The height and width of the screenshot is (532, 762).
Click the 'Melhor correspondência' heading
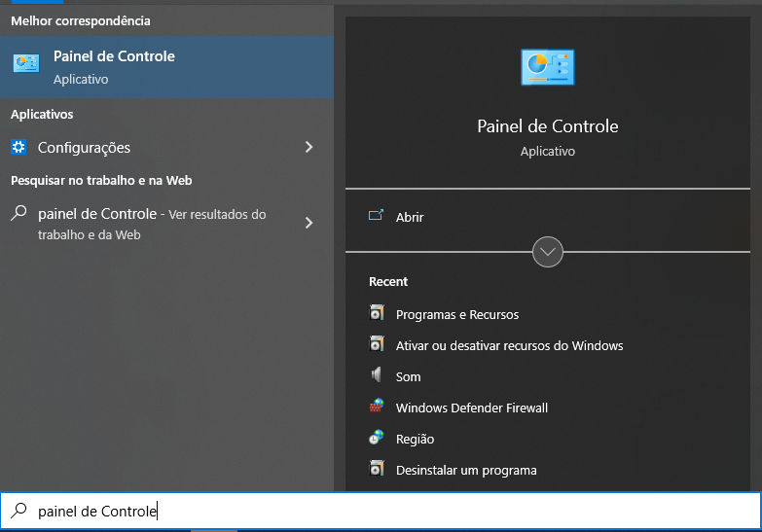pyautogui.click(x=81, y=20)
